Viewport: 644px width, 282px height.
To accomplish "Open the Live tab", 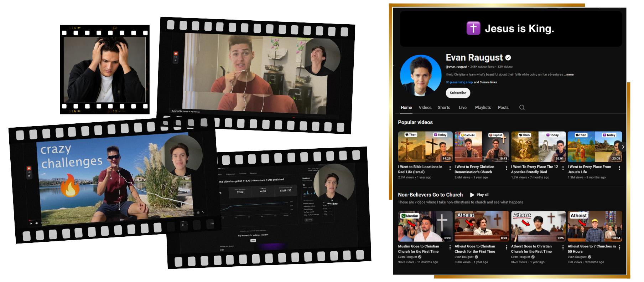I will [x=463, y=108].
